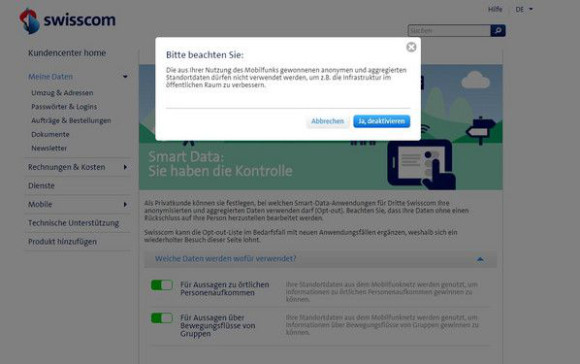The width and height of the screenshot is (580, 364).
Task: Click the 'Bitte beachten Sie:' heading
Action: 205,55
